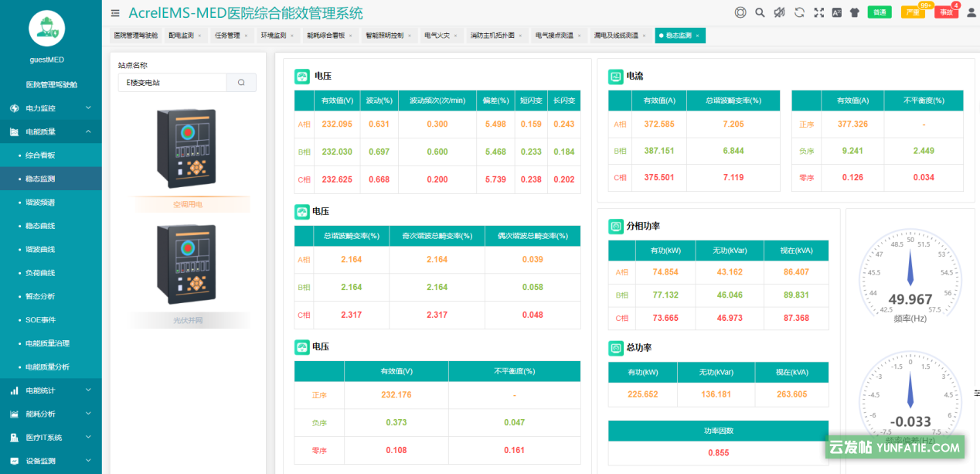This screenshot has height=474, width=980.
Task: Click the power factor value 0.855
Action: click(x=718, y=453)
